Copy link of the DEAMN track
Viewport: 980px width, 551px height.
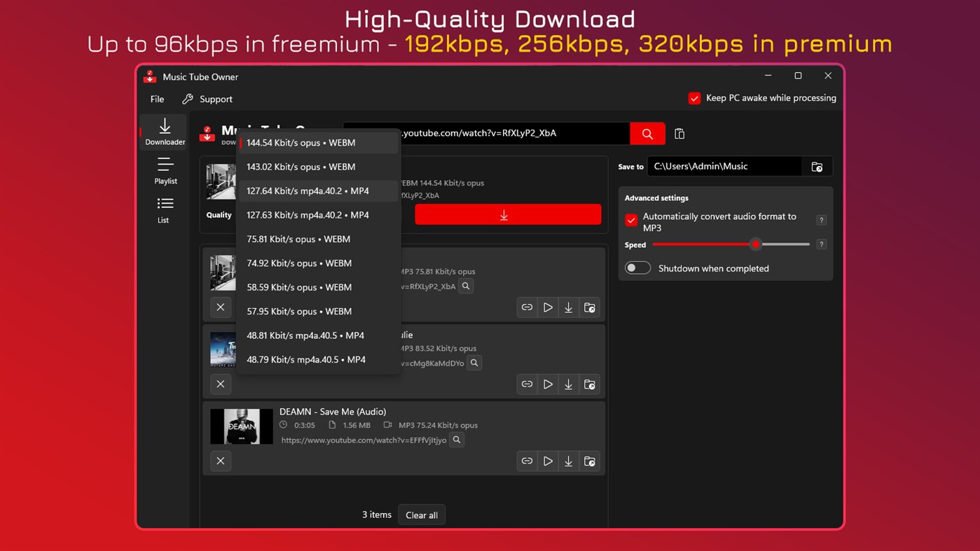[x=527, y=461]
